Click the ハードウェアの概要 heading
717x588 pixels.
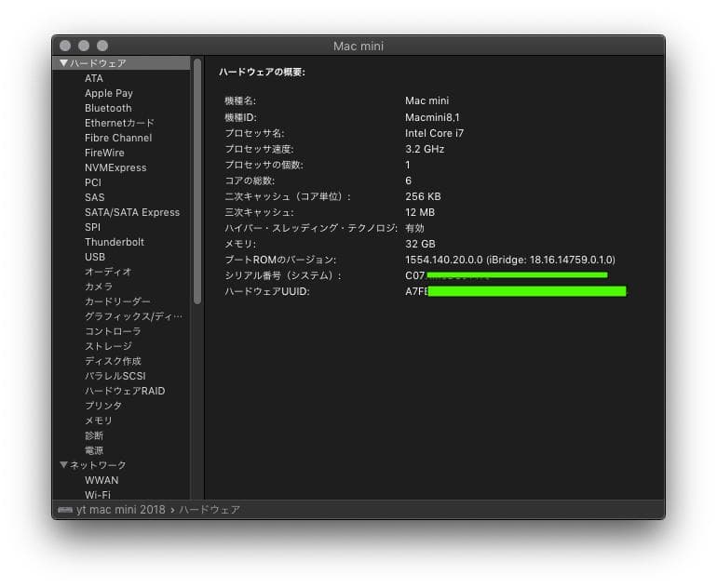[262, 72]
